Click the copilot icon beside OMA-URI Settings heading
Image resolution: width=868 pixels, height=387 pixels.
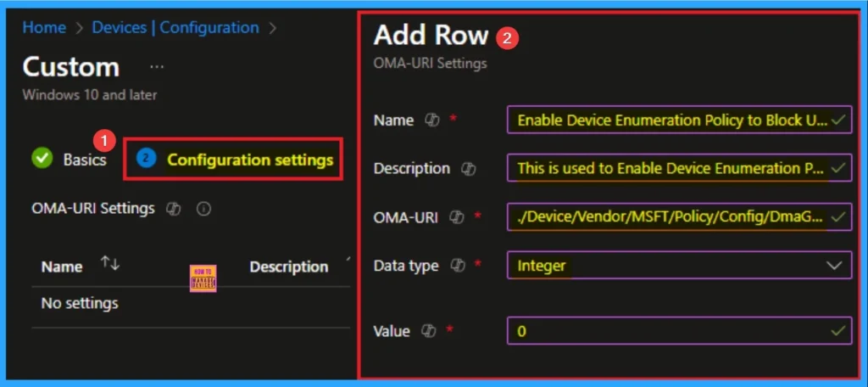(x=175, y=208)
